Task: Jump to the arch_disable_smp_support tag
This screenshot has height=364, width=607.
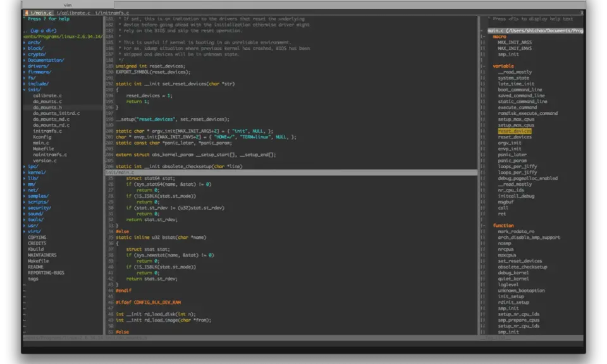Action: coord(529,237)
